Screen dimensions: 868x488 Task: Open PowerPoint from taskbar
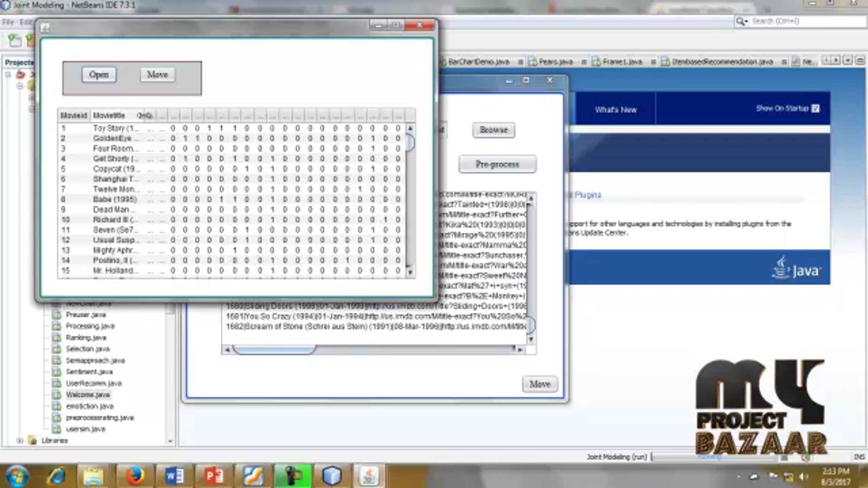coord(214,476)
